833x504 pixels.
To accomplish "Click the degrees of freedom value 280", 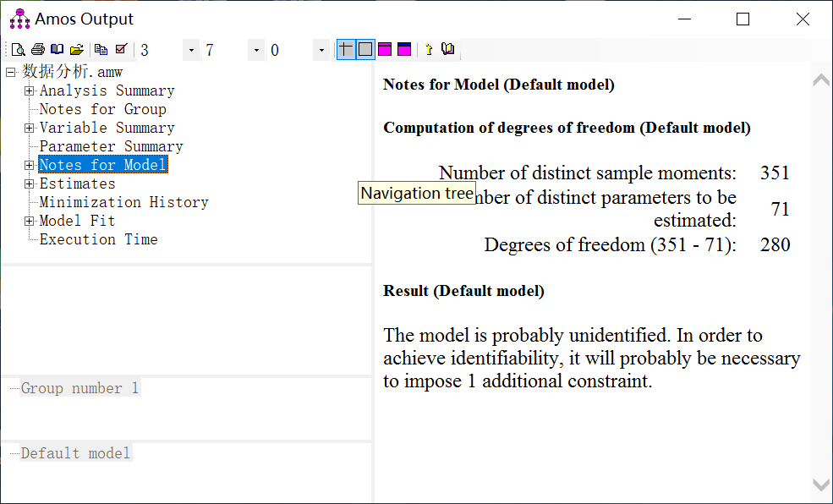I will [775, 245].
